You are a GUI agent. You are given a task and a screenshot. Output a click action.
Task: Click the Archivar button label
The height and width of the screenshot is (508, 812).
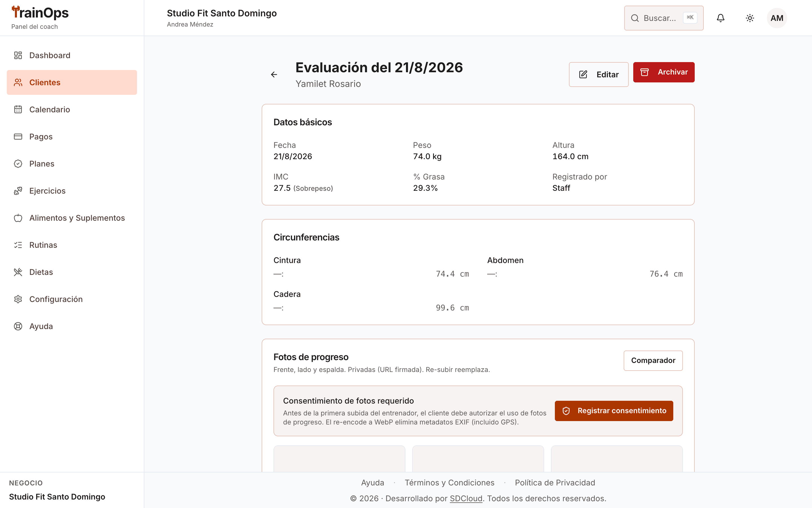(672, 72)
